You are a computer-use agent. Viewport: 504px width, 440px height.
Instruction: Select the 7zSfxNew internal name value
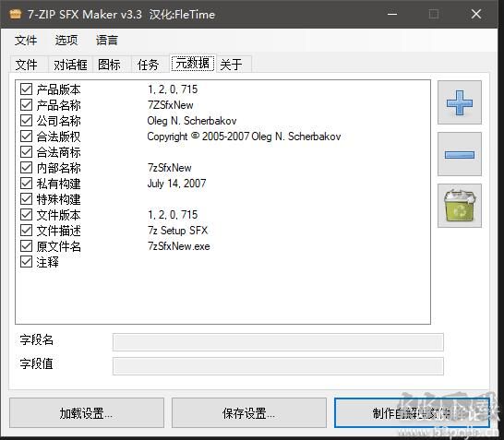click(x=170, y=168)
